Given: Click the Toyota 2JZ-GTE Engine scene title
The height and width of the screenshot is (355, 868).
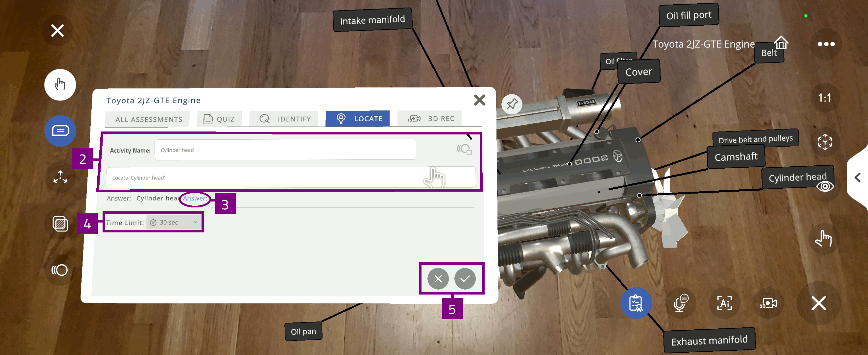Looking at the screenshot, I should (x=704, y=44).
